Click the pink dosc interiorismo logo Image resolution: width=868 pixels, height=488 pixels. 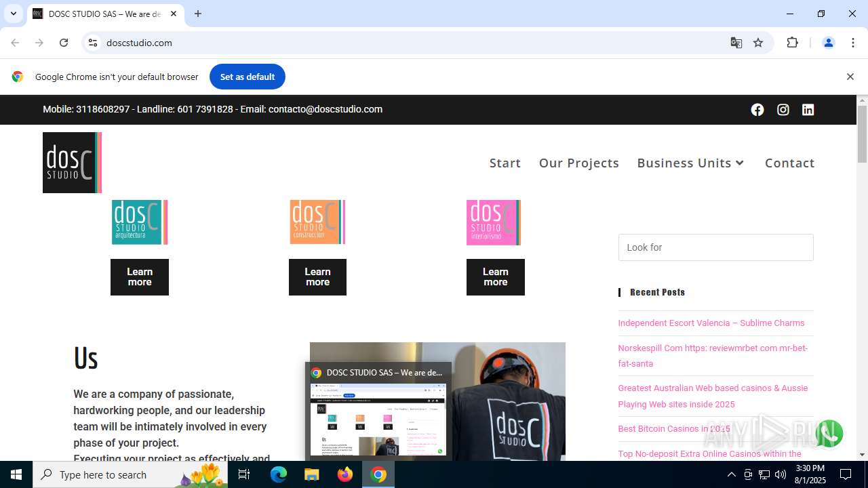click(494, 222)
